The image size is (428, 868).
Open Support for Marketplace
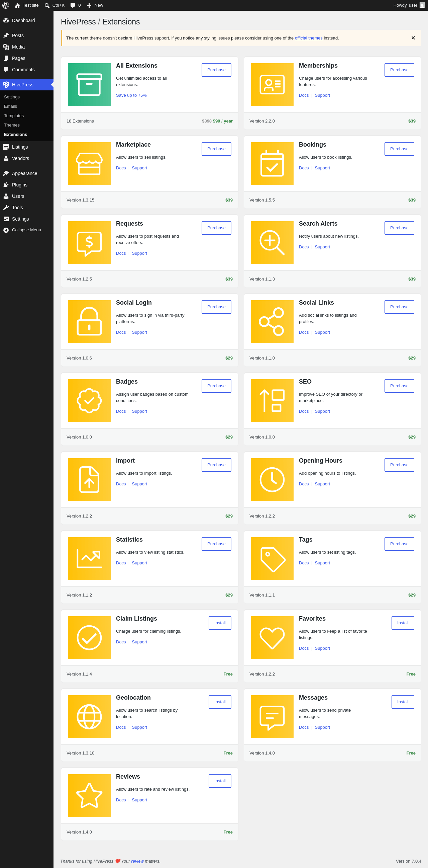139,168
